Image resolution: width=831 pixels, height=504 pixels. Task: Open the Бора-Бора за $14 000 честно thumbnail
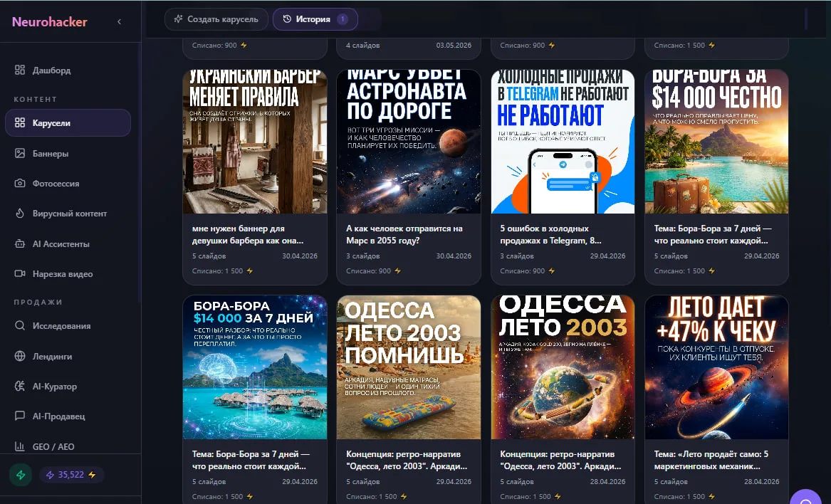click(x=716, y=142)
